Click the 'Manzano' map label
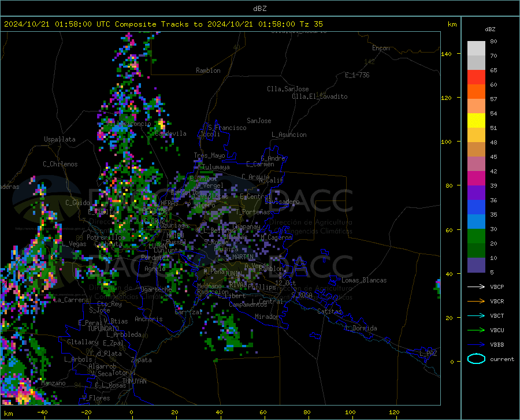520x420 pixels. click(53, 383)
